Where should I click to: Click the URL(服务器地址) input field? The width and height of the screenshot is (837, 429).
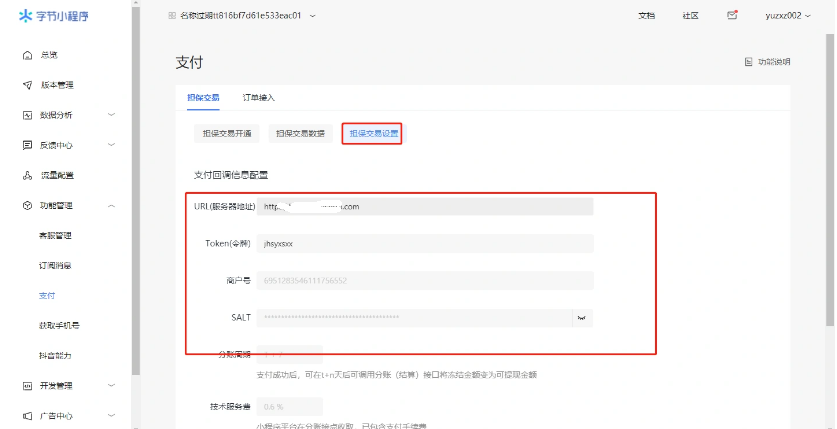425,206
